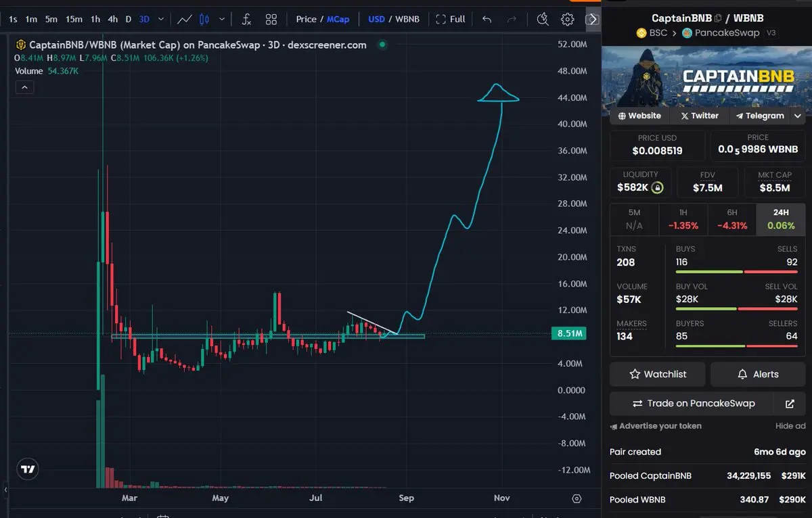Select the line chart style icon

(x=184, y=19)
